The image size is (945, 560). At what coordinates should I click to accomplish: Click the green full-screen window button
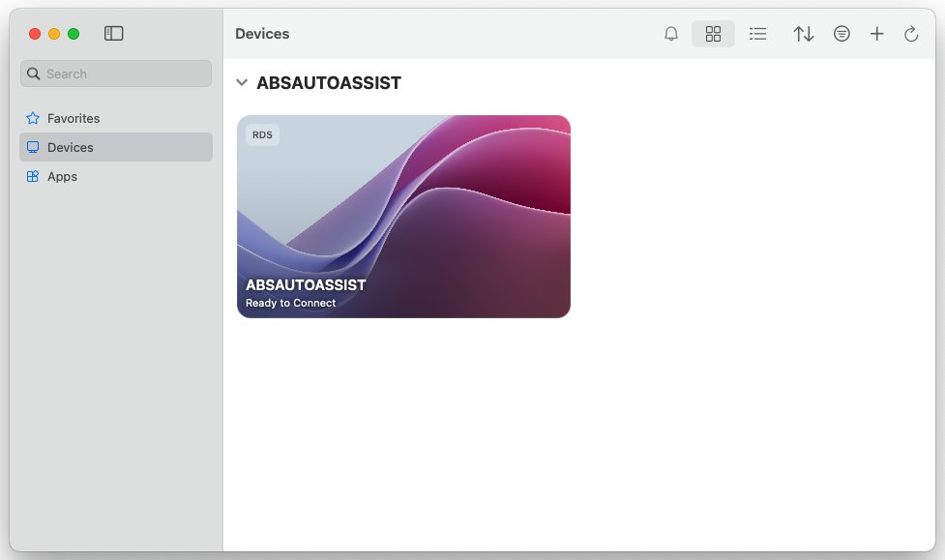click(74, 34)
